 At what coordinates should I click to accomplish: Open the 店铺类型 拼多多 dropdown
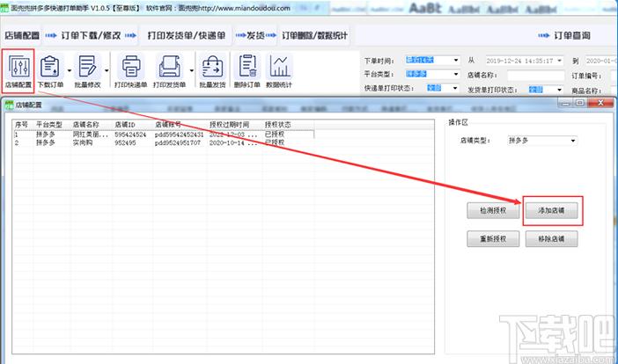coord(542,141)
